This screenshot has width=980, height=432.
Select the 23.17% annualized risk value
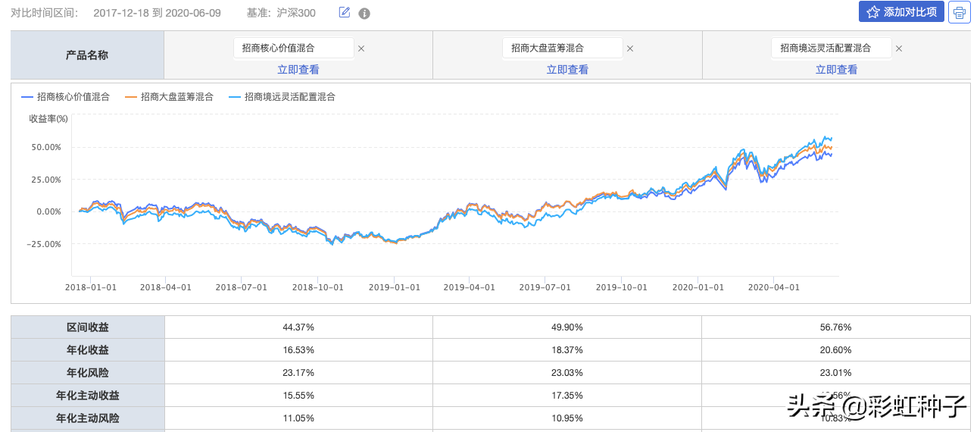click(298, 373)
